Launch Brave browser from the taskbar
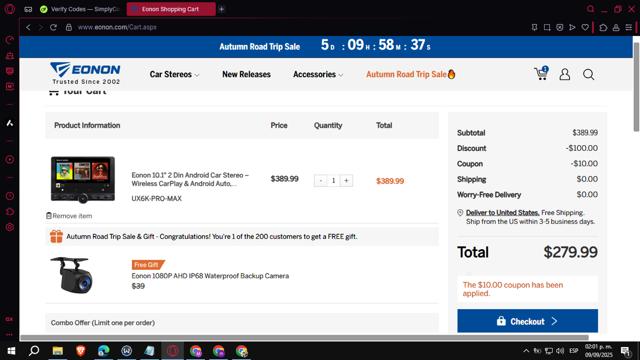640x360 pixels. pos(80,351)
